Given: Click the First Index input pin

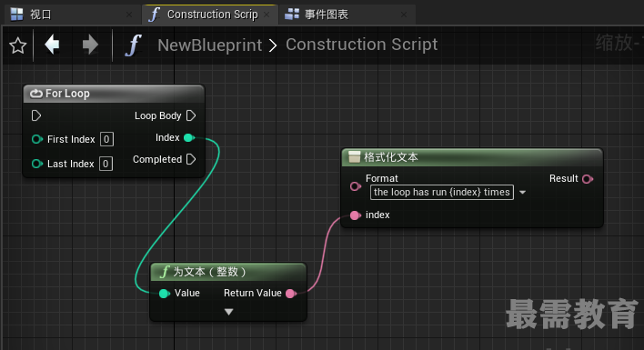Looking at the screenshot, I should tap(37, 139).
